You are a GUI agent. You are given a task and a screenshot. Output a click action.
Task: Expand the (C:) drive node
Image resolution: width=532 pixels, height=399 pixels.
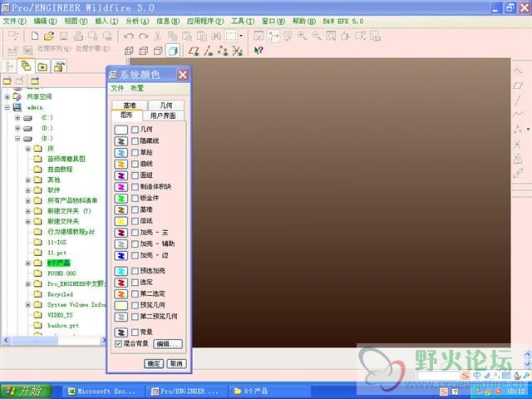pos(17,118)
